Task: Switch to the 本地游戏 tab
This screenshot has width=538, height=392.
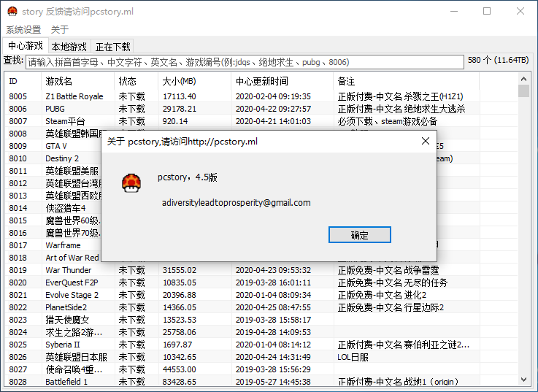Action: point(69,47)
